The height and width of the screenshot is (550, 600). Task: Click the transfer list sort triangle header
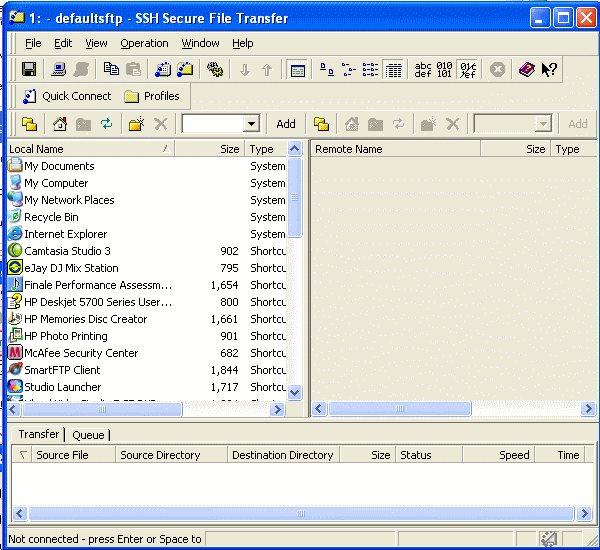coord(23,455)
